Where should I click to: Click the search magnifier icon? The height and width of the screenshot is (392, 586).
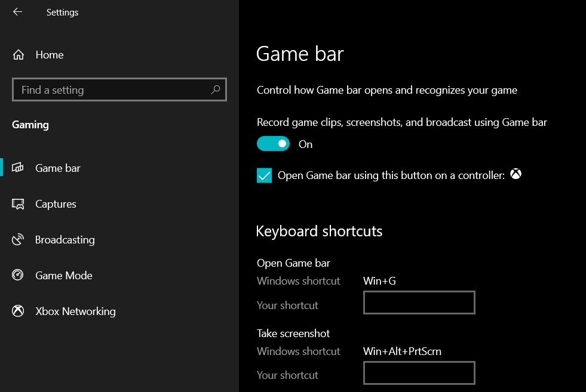[x=215, y=89]
